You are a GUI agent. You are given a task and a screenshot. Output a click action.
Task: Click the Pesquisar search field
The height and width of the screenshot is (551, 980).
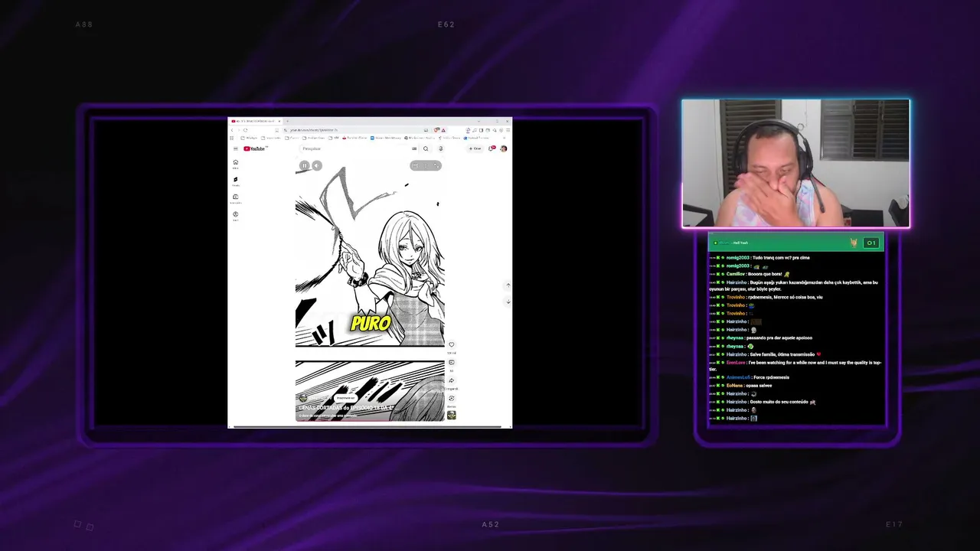point(354,148)
